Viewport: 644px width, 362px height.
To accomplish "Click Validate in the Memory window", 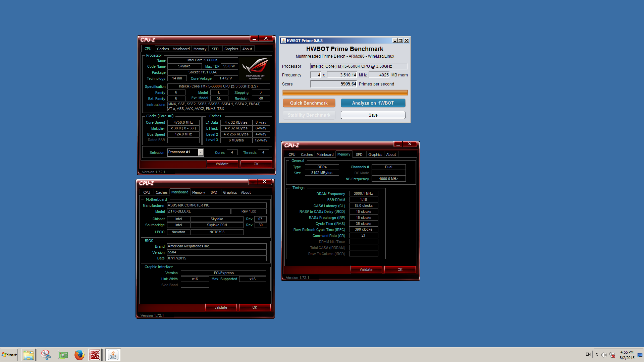I will 366,269.
